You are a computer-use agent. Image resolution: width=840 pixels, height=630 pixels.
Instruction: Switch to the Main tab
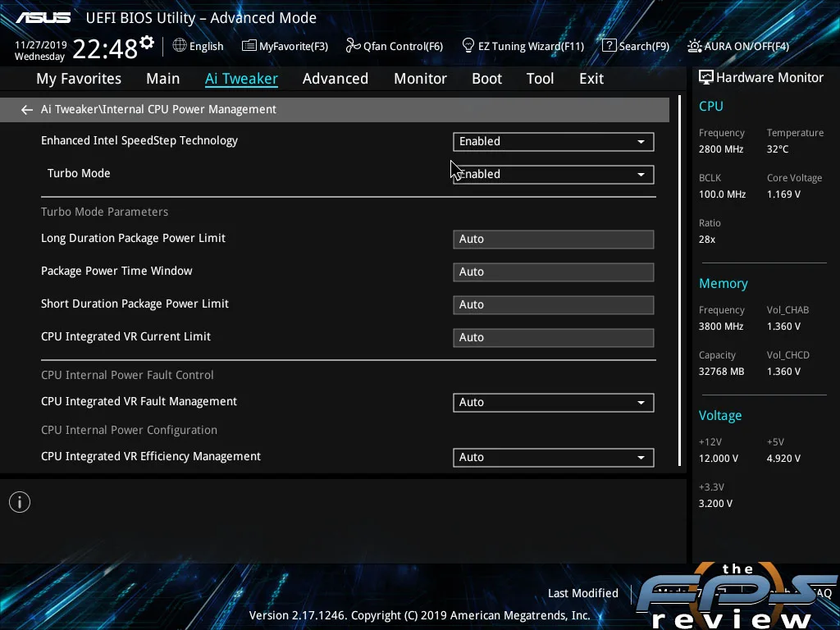pos(163,79)
